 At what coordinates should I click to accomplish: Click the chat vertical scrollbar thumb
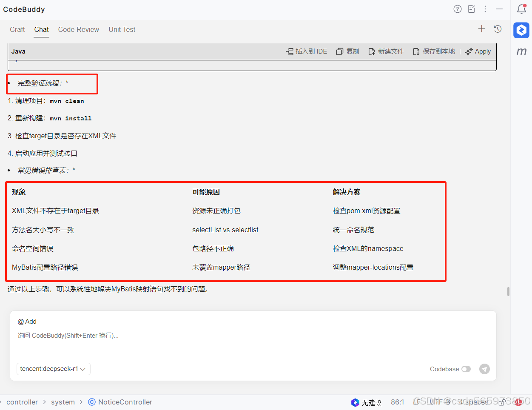(x=508, y=291)
